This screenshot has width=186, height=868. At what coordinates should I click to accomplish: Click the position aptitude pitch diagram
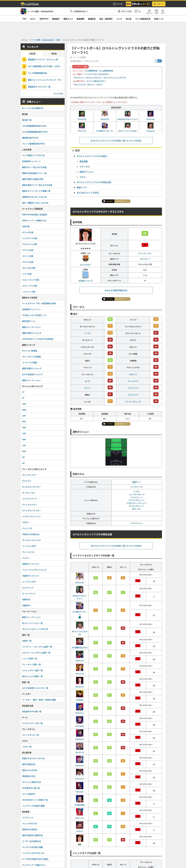pos(116,452)
